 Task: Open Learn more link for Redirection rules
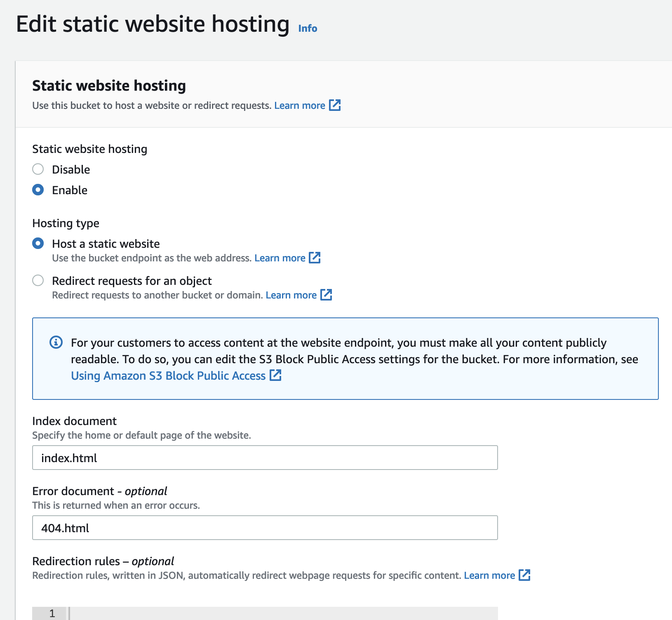[x=489, y=575]
